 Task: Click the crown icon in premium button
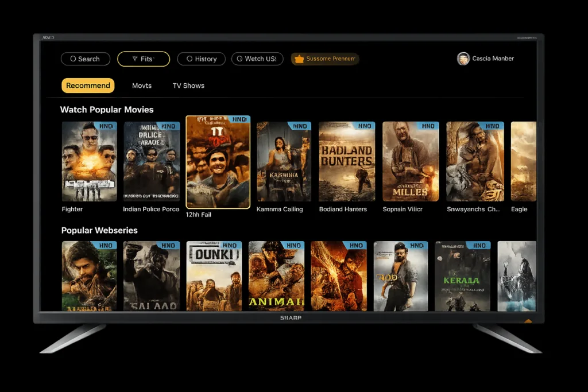(299, 59)
